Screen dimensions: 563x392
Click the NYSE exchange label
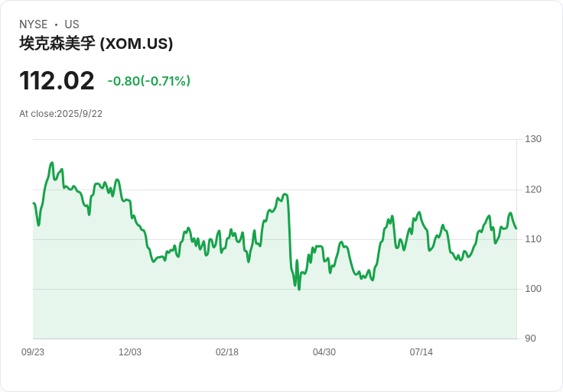(x=34, y=24)
